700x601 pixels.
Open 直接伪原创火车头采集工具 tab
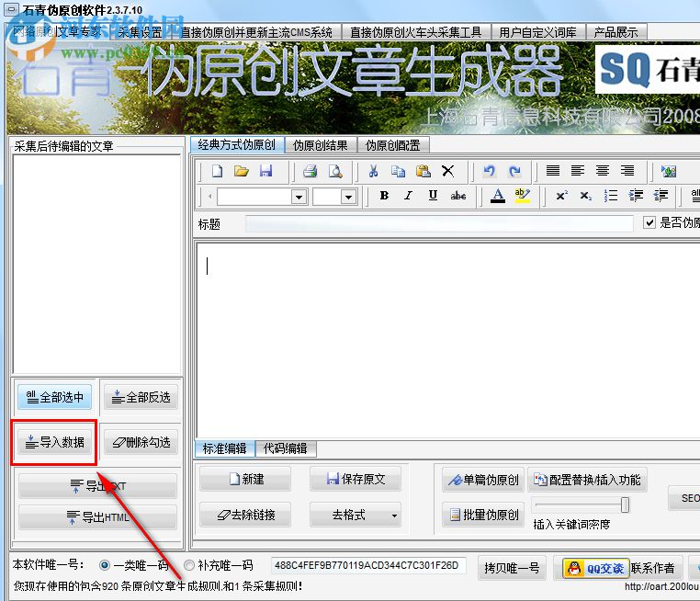click(x=415, y=32)
